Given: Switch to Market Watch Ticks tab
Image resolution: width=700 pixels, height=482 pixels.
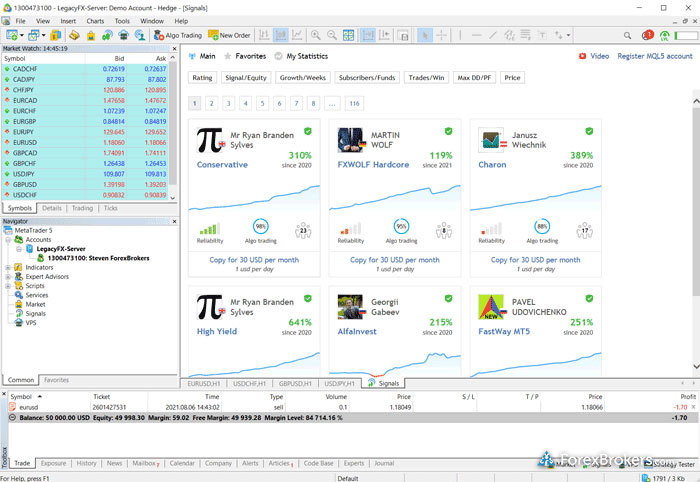Looking at the screenshot, I should (110, 208).
